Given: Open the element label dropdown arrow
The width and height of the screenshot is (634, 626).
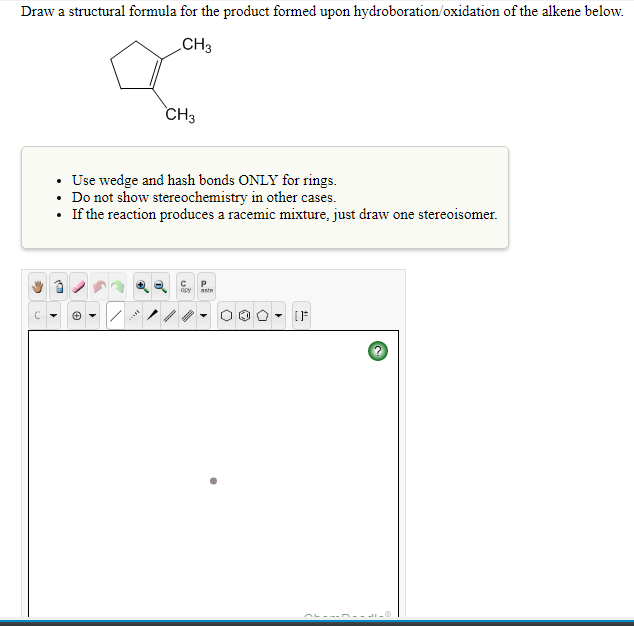Looking at the screenshot, I should (x=53, y=315).
